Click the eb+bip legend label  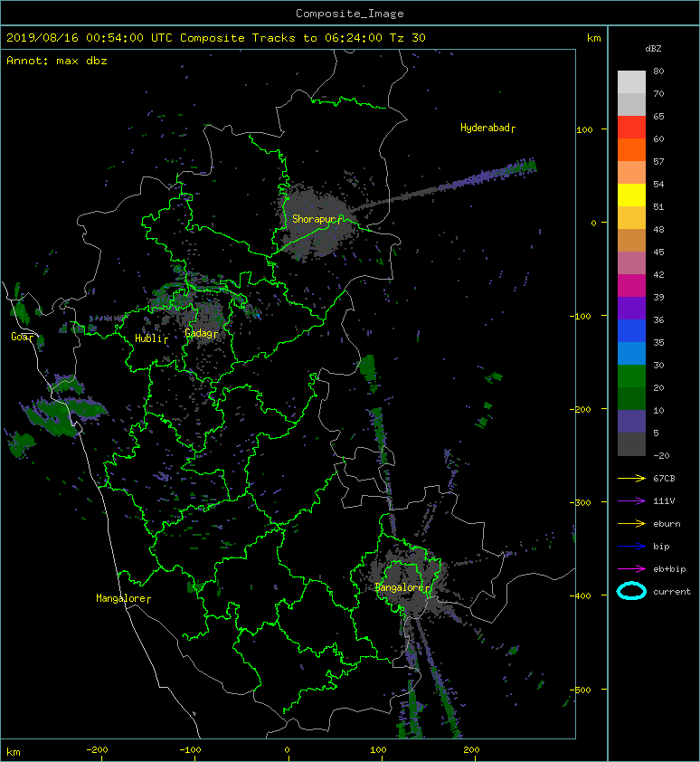[x=669, y=568]
